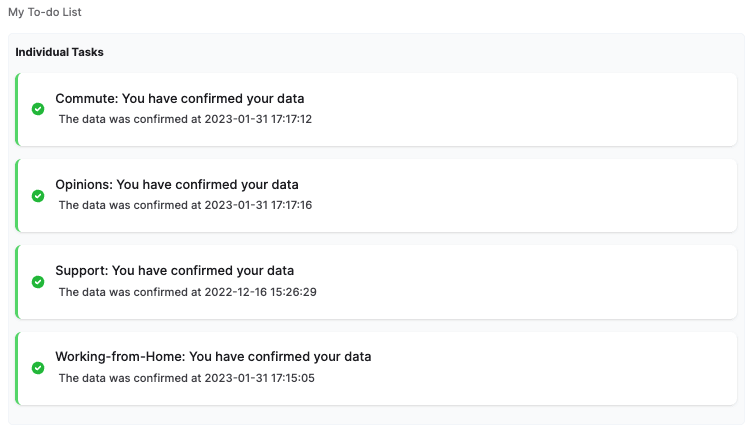Click the green checkmark icon for Commute
The height and width of the screenshot is (432, 754).
tap(38, 109)
